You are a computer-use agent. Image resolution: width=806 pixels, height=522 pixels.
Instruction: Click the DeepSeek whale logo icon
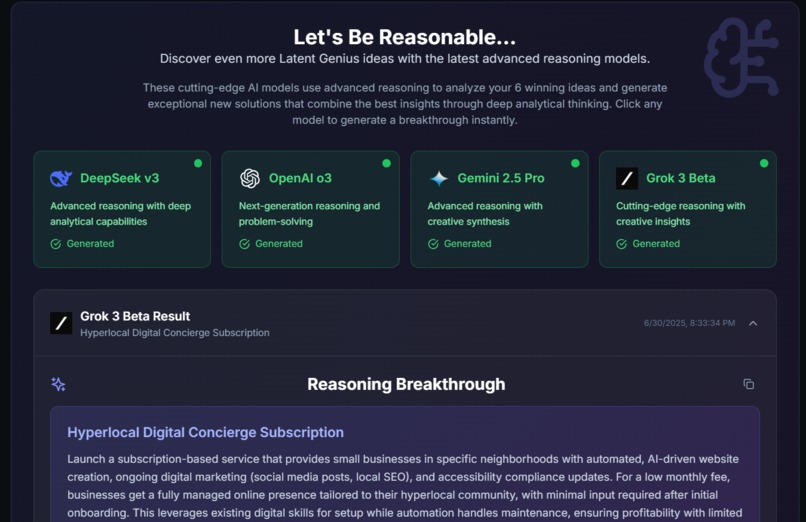coord(61,178)
